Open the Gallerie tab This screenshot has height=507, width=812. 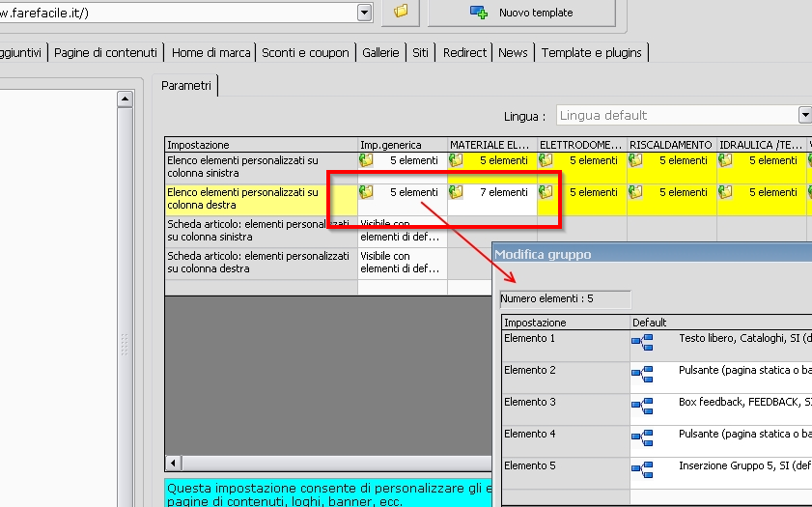380,53
